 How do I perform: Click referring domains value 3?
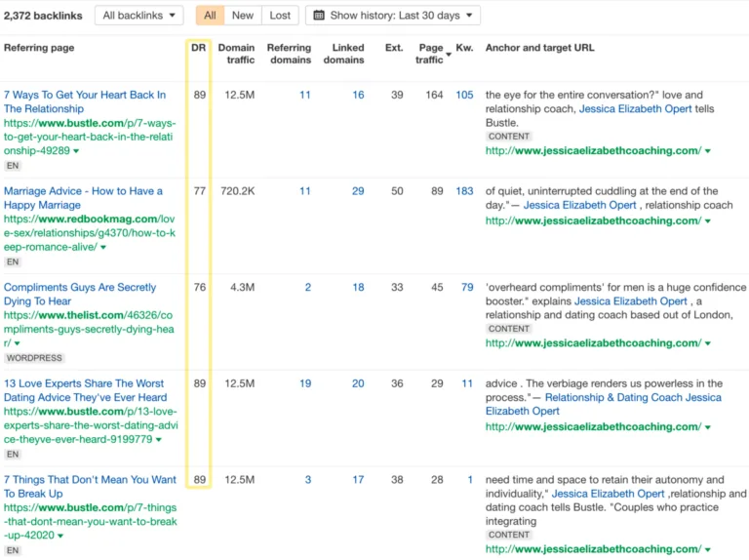point(308,480)
